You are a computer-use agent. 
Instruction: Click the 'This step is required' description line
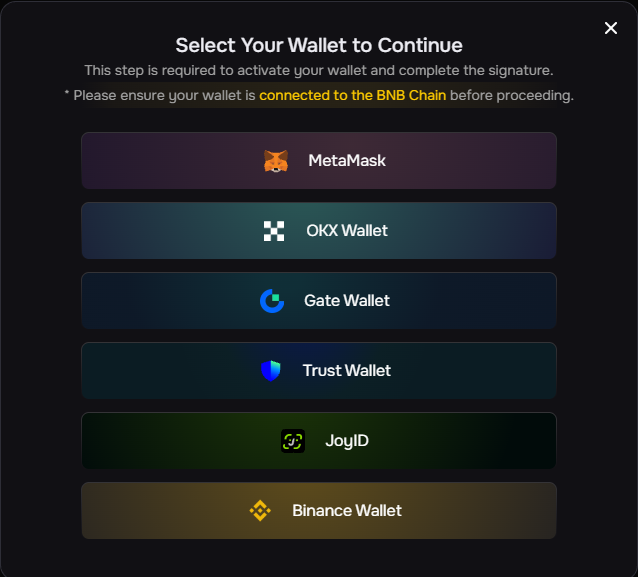[x=319, y=71]
